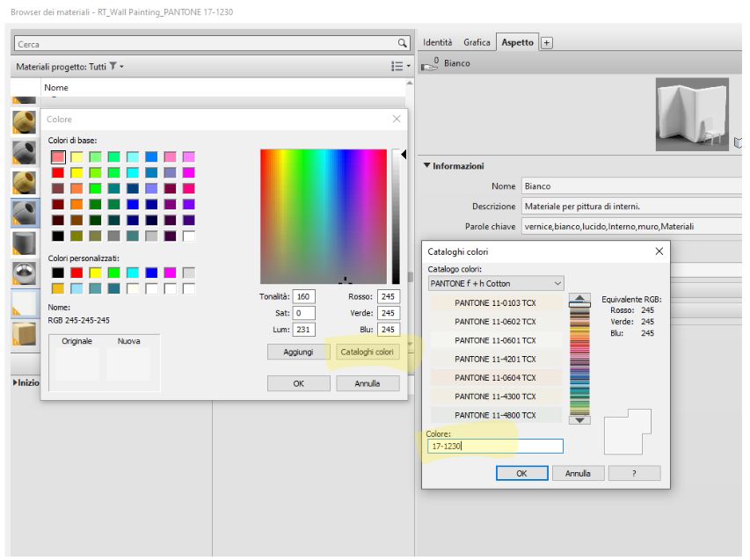Choose the red swatch in Colori personalizzati

(76, 273)
